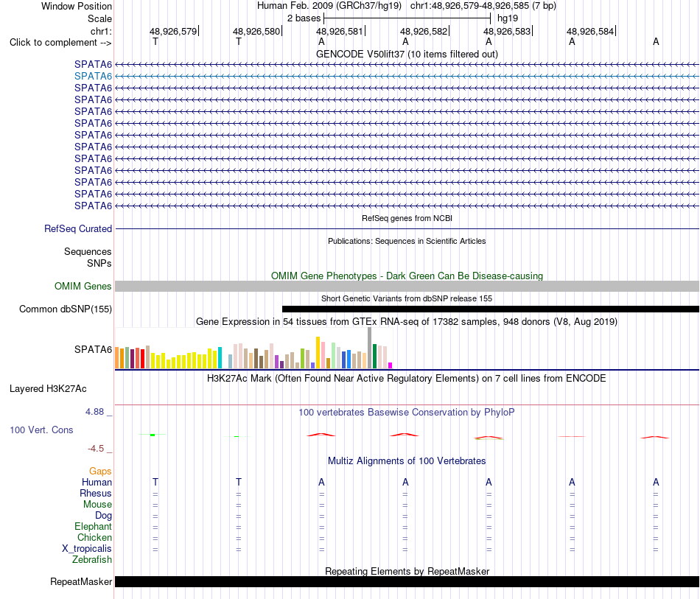Click the Gaps row label
This screenshot has height=599, width=700.
[x=100, y=472]
